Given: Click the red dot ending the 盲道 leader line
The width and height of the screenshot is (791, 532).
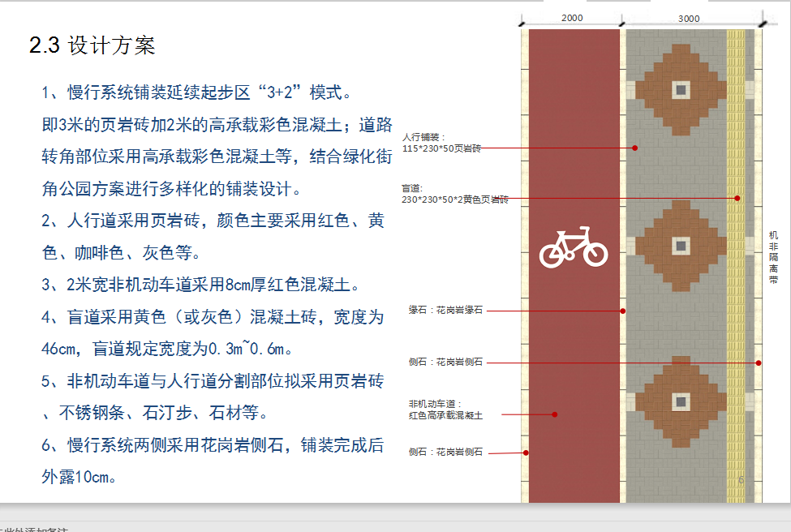Looking at the screenshot, I should pyautogui.click(x=737, y=198).
